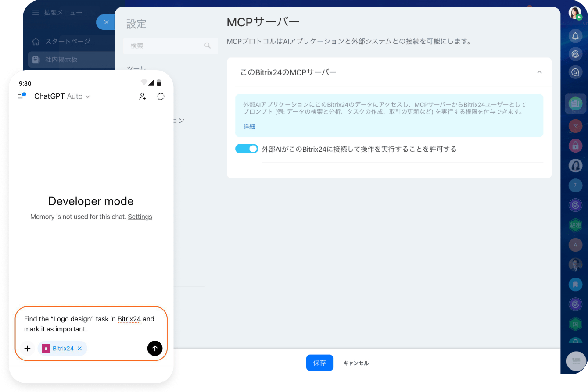Click the MCPサーバー heading
This screenshot has height=392, width=588.
pos(263,22)
